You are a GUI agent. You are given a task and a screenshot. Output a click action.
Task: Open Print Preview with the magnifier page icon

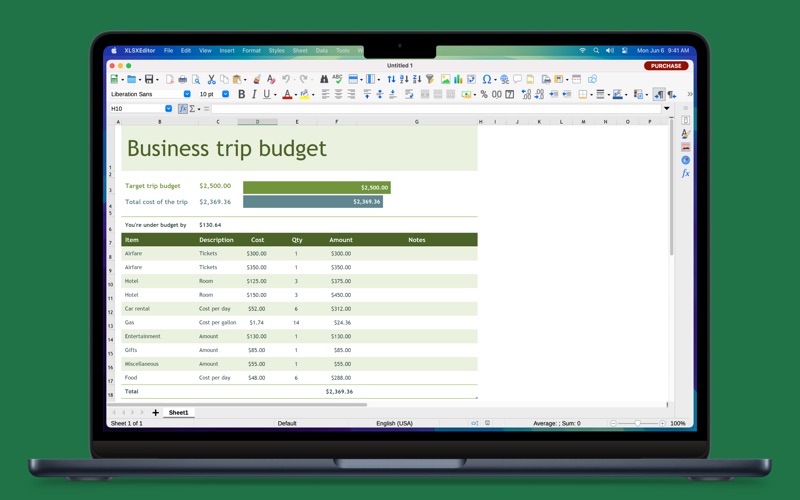[x=195, y=79]
